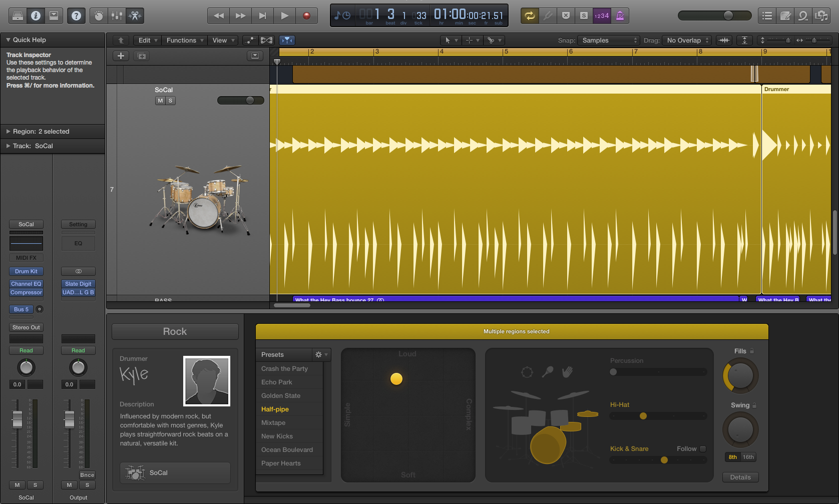Open the Mixer from control bar
This screenshot has width=839, height=504.
117,16
